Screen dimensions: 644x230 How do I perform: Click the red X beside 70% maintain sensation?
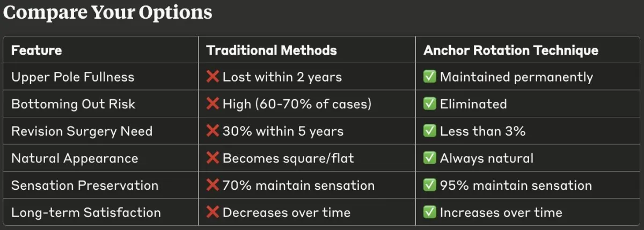213,186
